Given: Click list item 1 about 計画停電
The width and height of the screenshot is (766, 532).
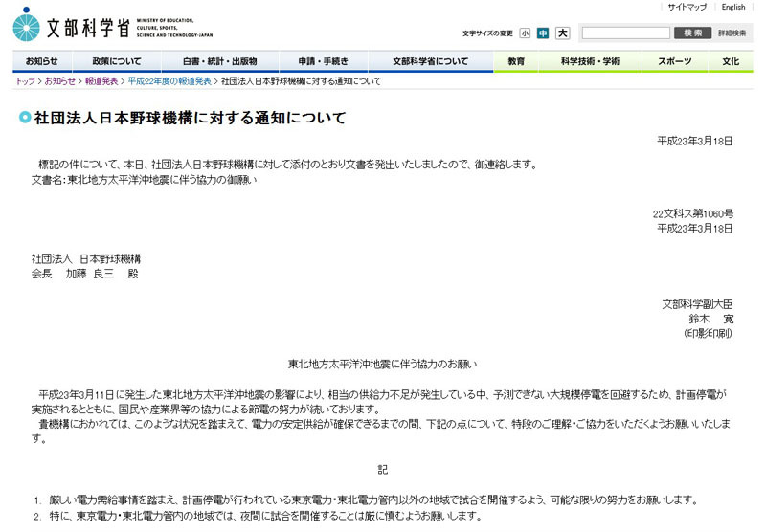Looking at the screenshot, I should [366, 500].
